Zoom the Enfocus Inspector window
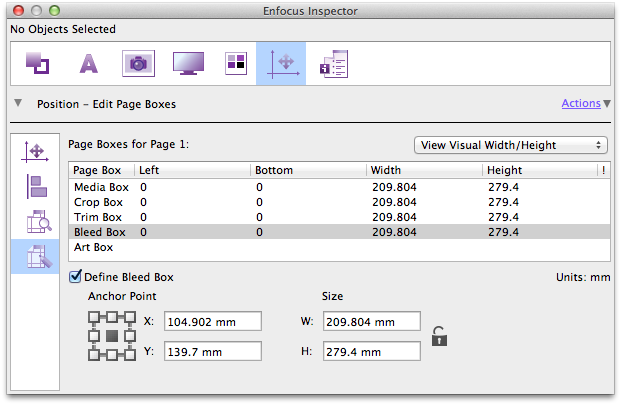 54,10
